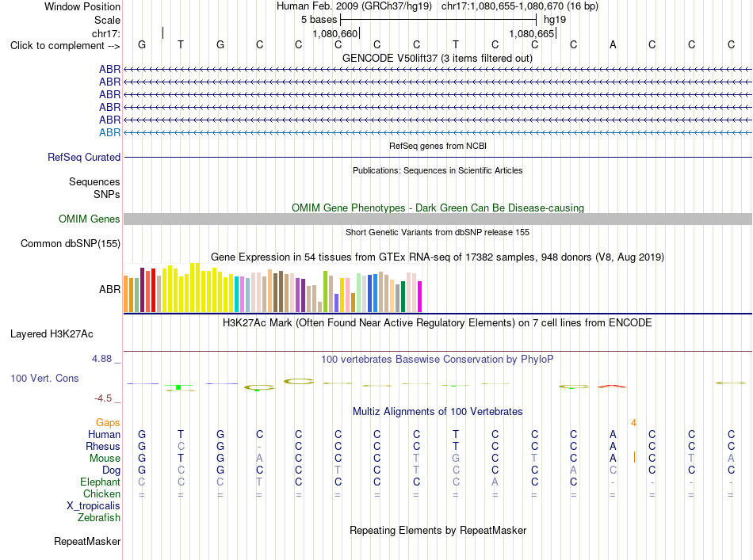This screenshot has height=560, width=753.
Task: Click the 'RefSeq Curated' track label
Action: [84, 158]
